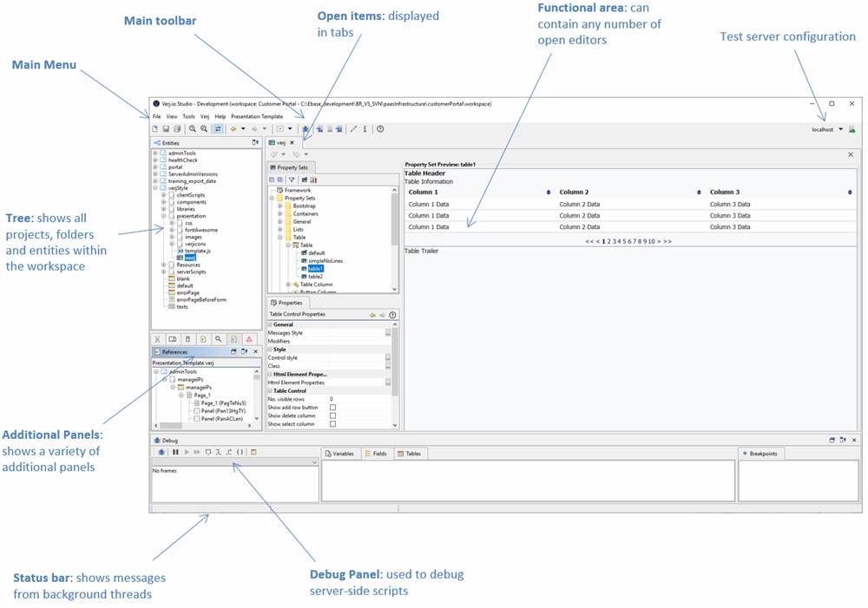Click the red warning triangle icon
Screen dimensions: 868x608
pos(249,339)
